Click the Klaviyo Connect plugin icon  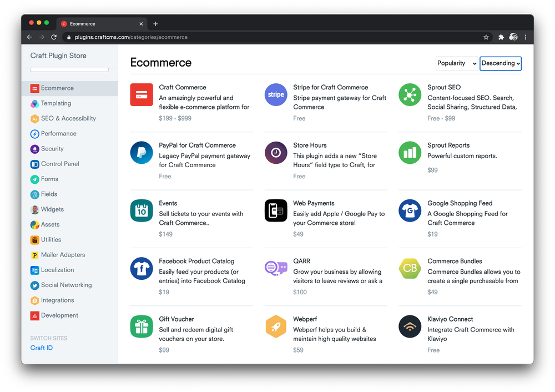[410, 326]
